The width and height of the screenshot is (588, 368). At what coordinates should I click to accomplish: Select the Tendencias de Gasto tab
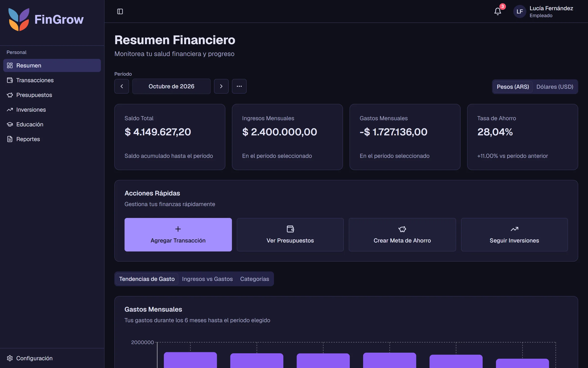pyautogui.click(x=147, y=279)
